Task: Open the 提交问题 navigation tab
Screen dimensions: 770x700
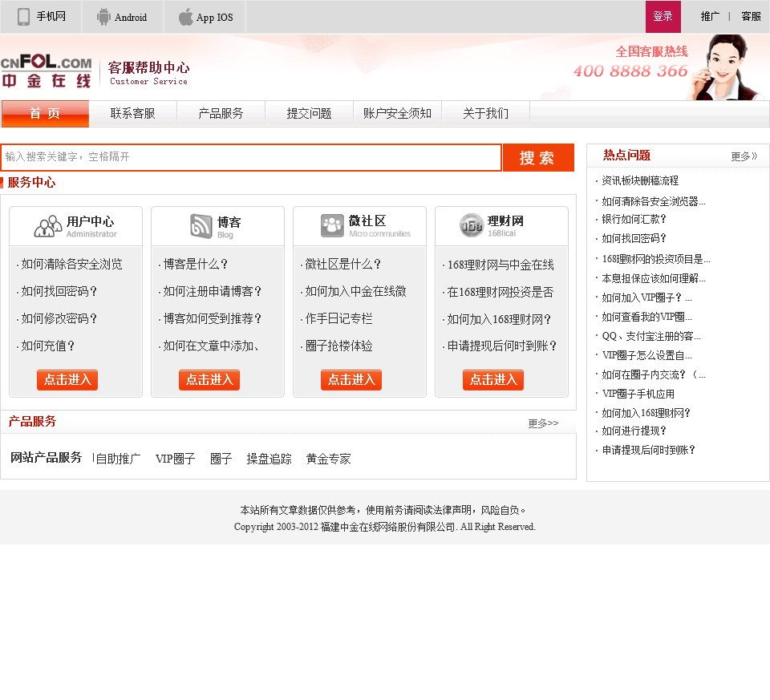Action: 309,114
